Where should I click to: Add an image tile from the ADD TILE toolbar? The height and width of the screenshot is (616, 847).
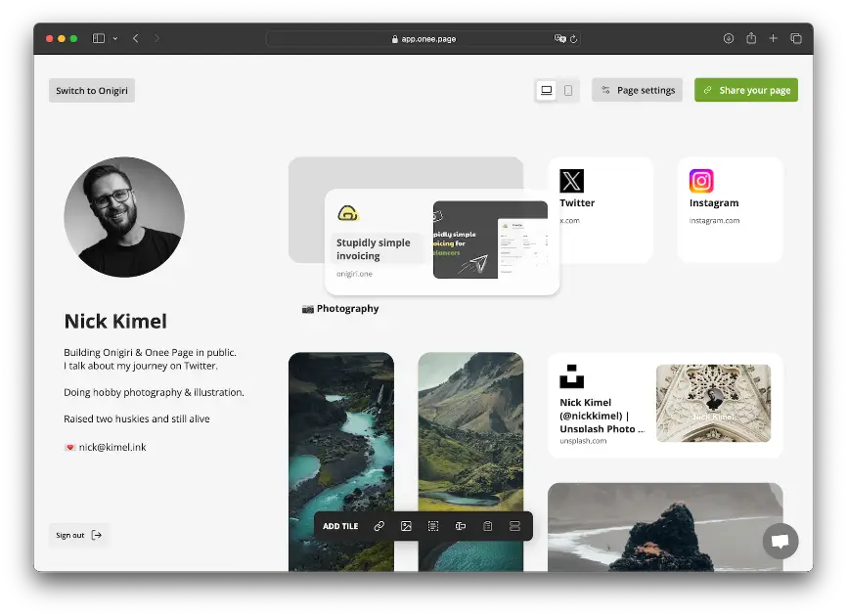[x=406, y=526]
